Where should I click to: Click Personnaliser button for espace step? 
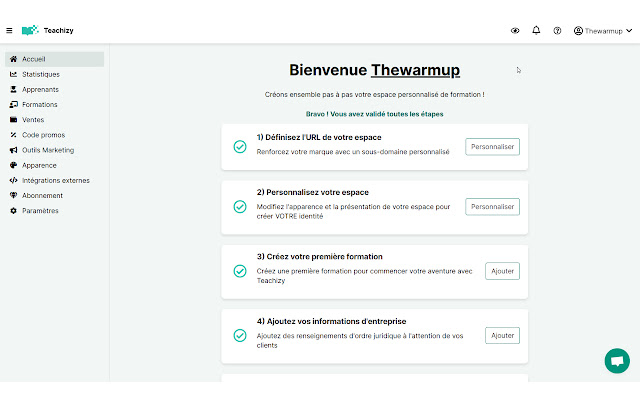pyautogui.click(x=492, y=207)
